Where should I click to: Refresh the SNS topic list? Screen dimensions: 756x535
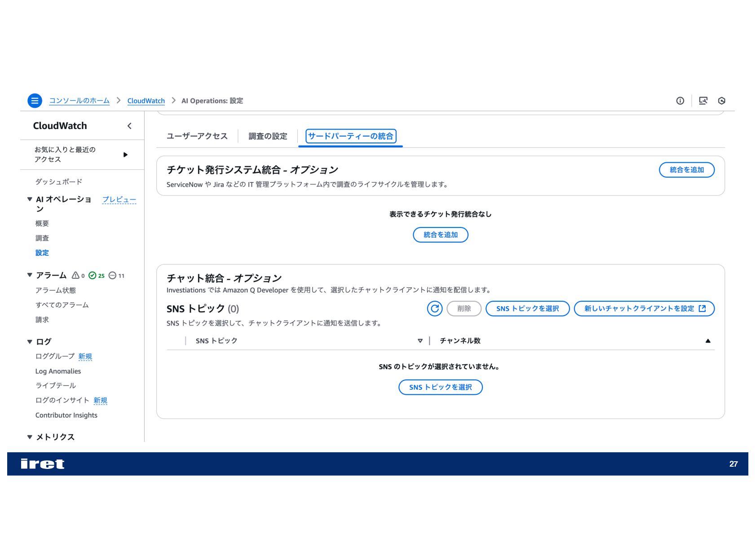coord(435,308)
